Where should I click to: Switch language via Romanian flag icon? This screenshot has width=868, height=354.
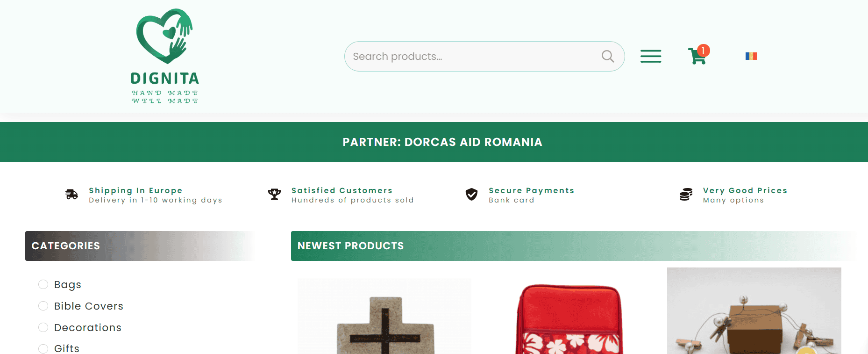pyautogui.click(x=751, y=56)
